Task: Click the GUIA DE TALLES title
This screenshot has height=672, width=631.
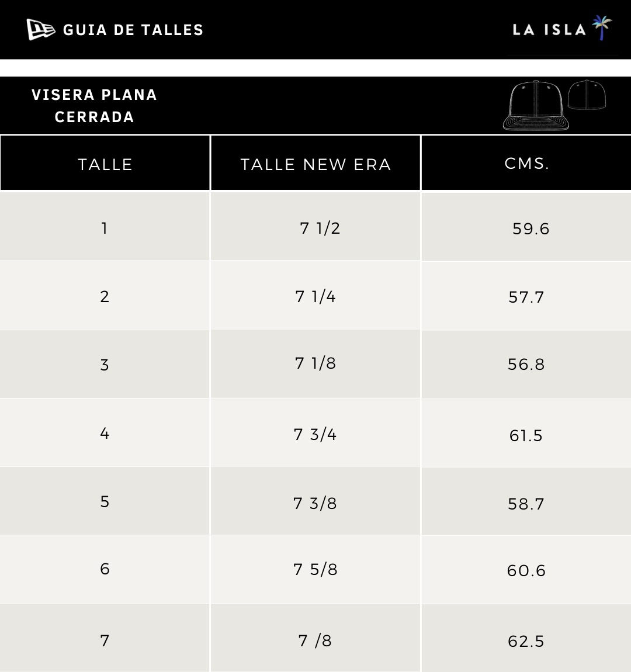Action: point(133,30)
